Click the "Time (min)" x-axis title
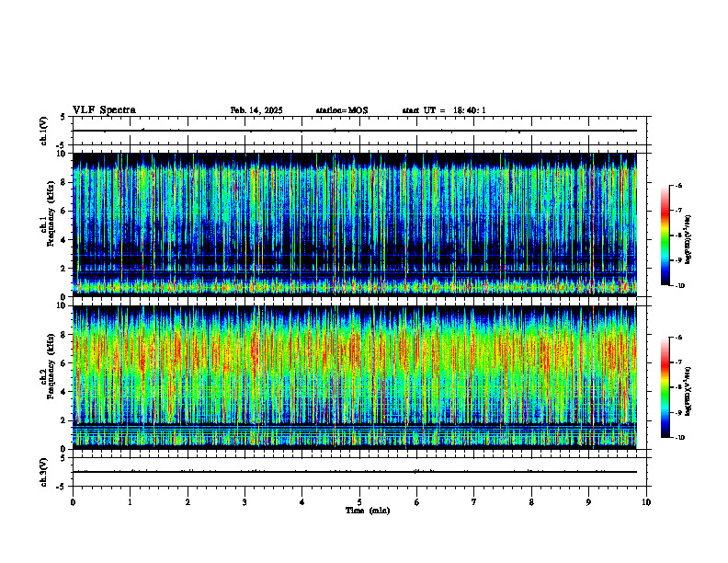The image size is (728, 563). click(x=368, y=511)
